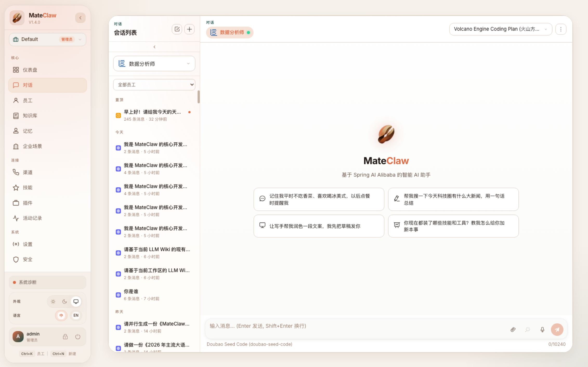This screenshot has width=588, height=367.
Task: Open 插件 plugins page
Action: pos(48,203)
